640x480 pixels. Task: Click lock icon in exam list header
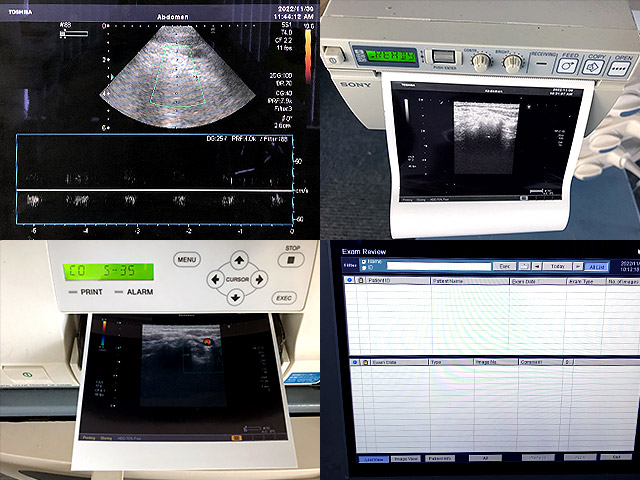[366, 362]
